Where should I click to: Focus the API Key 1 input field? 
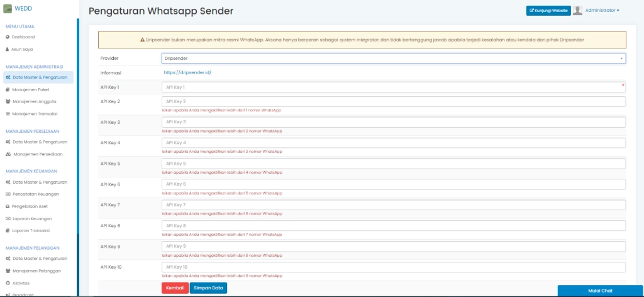392,87
